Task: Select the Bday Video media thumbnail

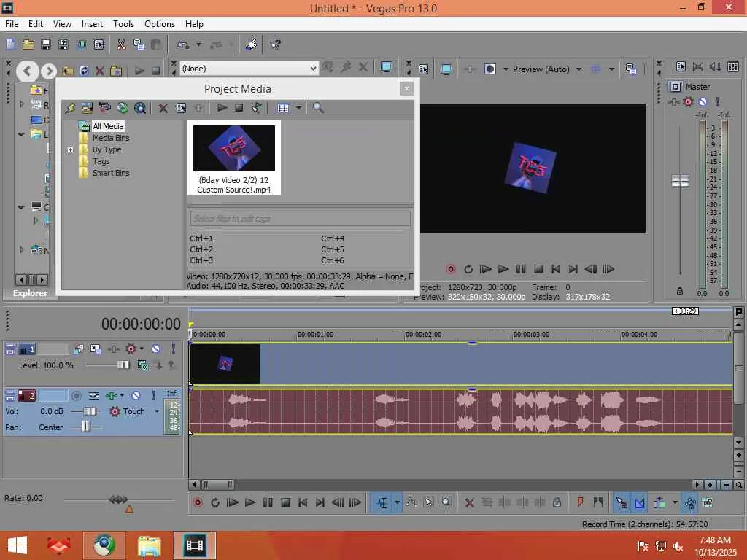Action: [x=234, y=149]
